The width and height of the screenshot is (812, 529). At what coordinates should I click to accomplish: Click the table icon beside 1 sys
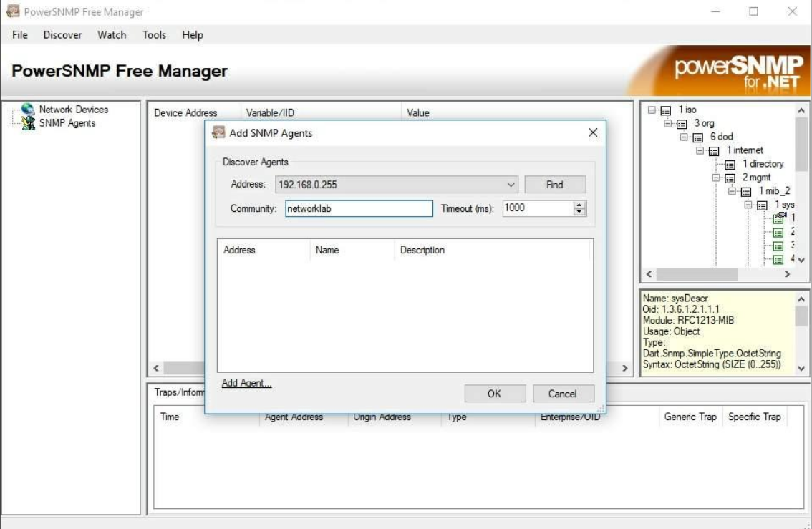[763, 205]
